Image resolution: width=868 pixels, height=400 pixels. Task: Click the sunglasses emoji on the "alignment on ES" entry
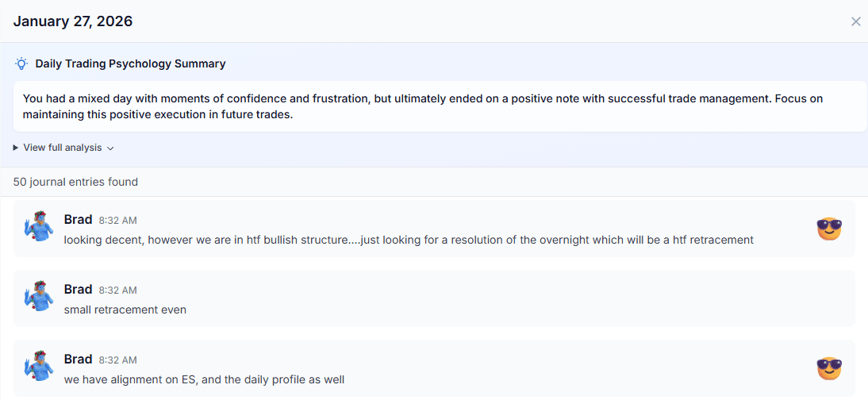tap(828, 368)
